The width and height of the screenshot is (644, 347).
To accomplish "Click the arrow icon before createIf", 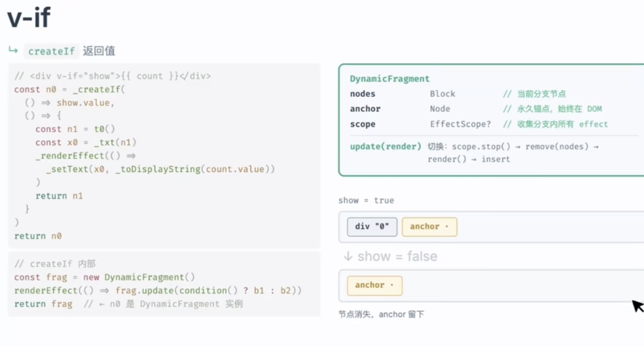I will [x=13, y=50].
